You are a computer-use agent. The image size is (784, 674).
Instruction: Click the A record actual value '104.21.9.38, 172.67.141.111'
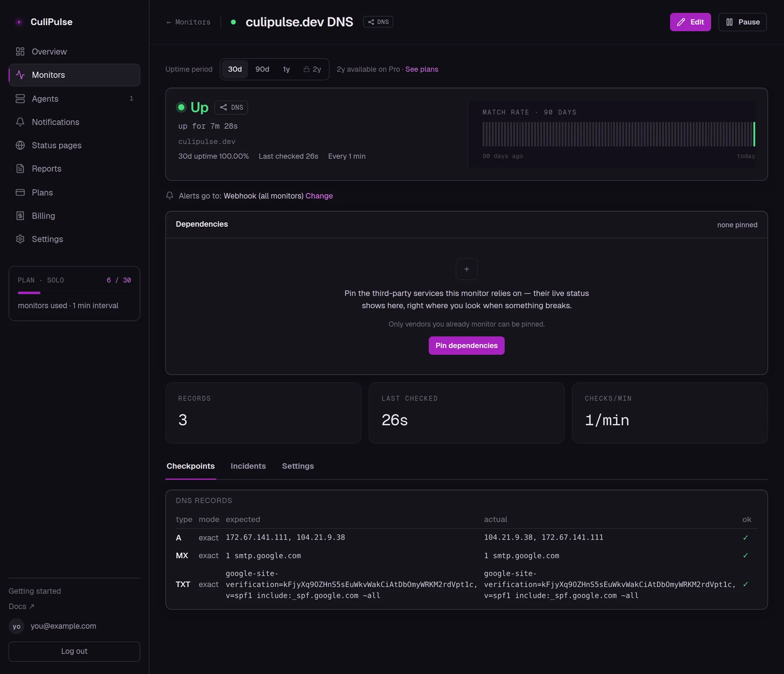tap(544, 537)
